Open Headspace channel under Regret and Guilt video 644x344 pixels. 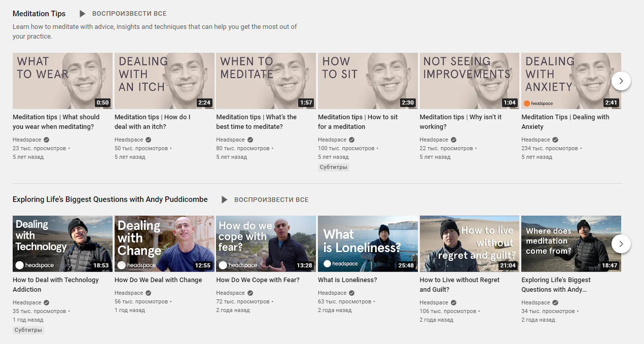click(x=434, y=302)
